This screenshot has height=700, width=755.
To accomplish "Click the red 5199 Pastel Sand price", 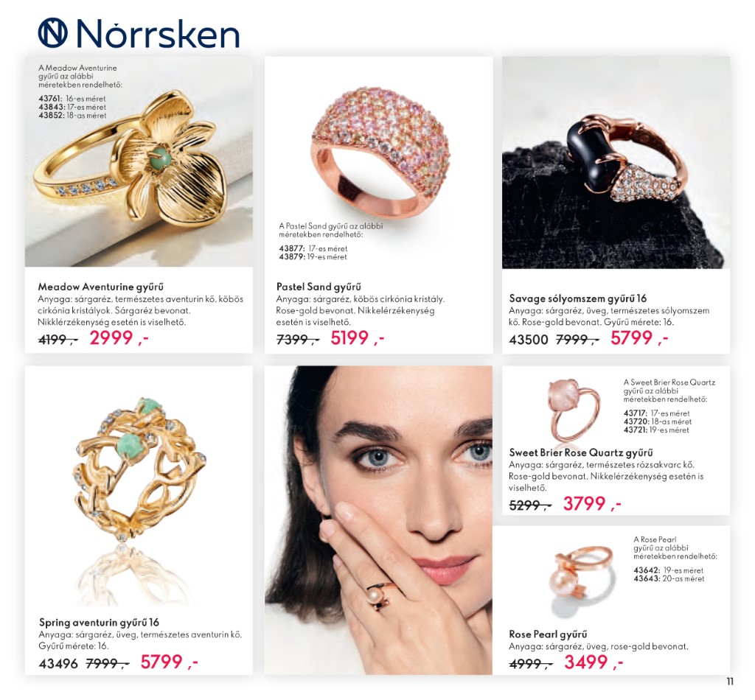I will click(x=349, y=337).
